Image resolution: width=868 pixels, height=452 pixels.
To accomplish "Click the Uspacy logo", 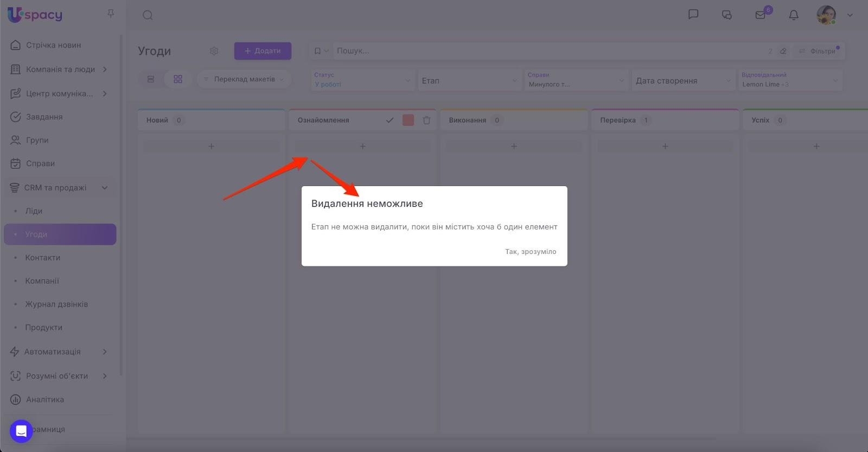I will [35, 15].
